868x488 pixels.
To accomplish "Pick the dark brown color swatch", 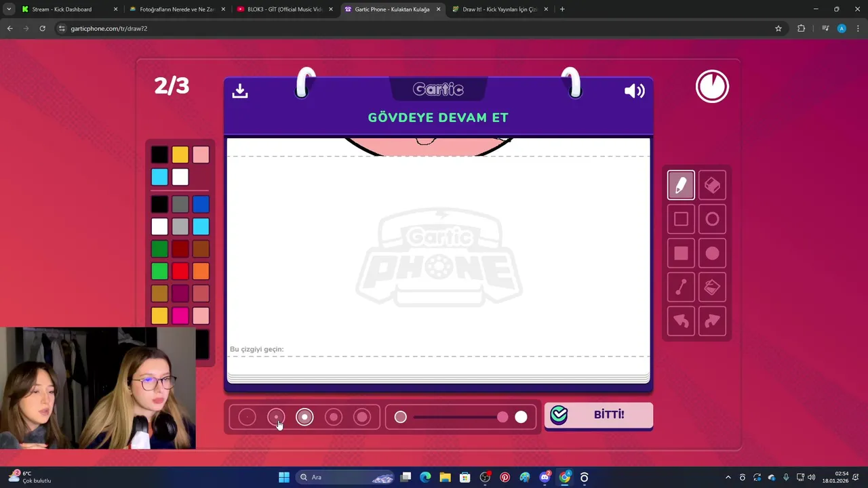I will (x=201, y=249).
